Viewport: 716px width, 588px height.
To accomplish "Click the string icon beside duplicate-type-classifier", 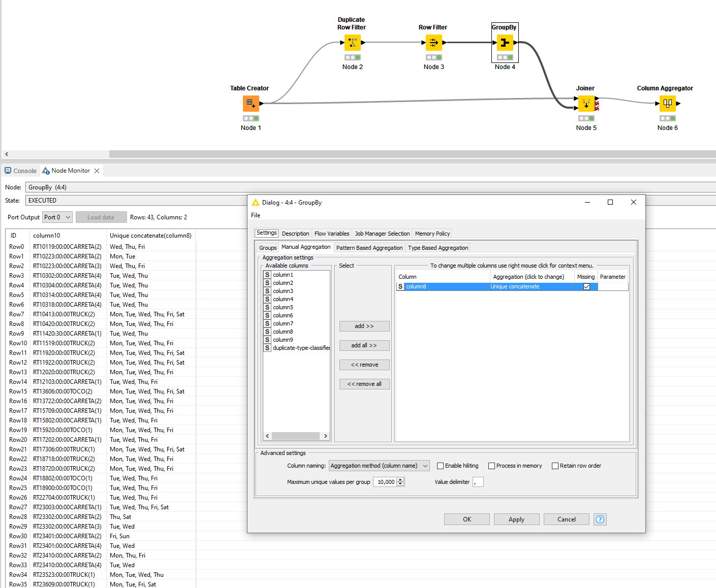I will pyautogui.click(x=267, y=348).
